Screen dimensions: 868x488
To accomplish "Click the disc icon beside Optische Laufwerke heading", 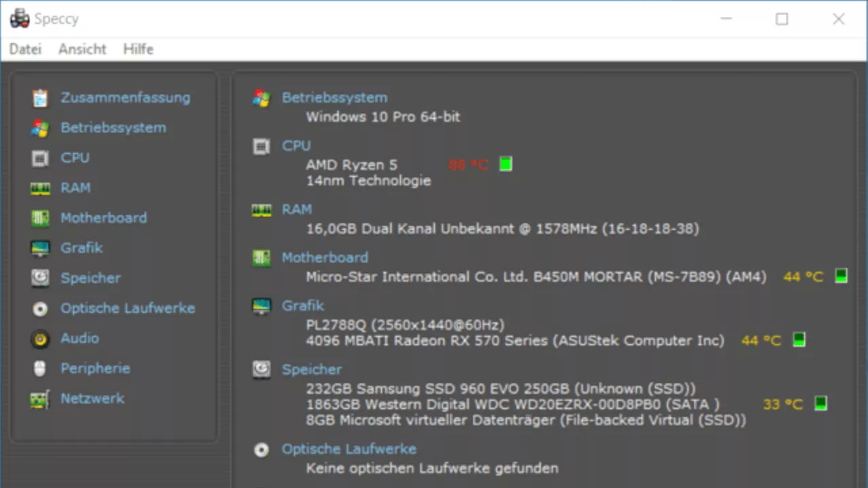I will click(x=261, y=449).
